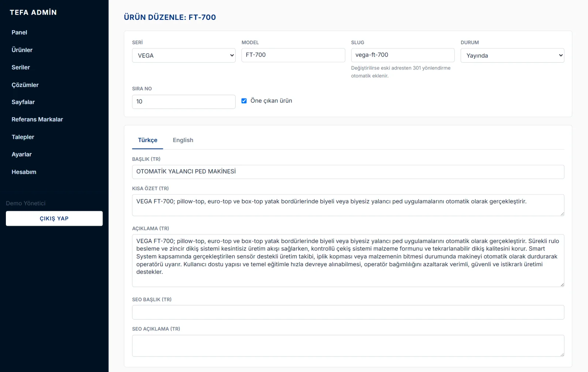Click the SEO AÇIKLAMA (TR) label

[156, 329]
